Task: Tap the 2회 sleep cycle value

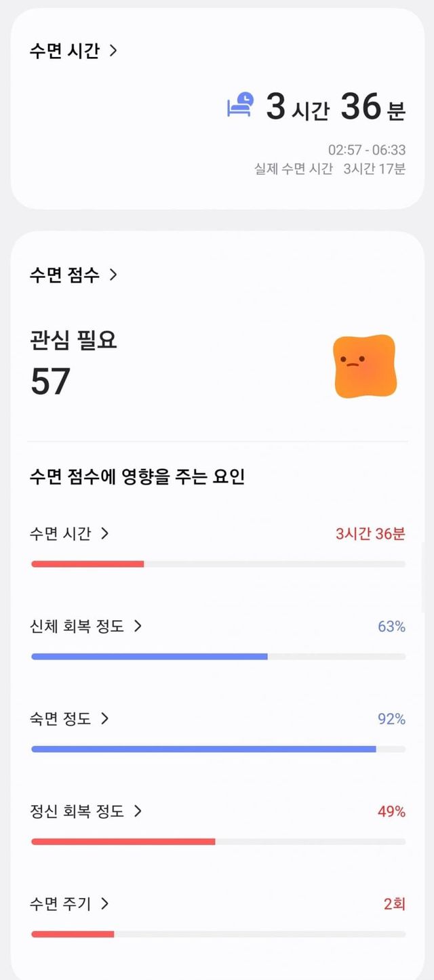Action: (x=394, y=903)
